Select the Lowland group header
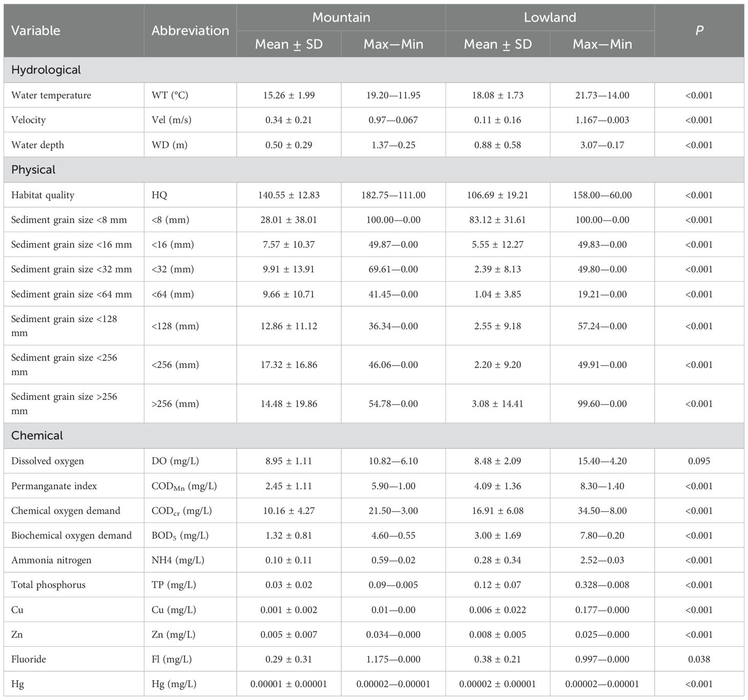 550,17
